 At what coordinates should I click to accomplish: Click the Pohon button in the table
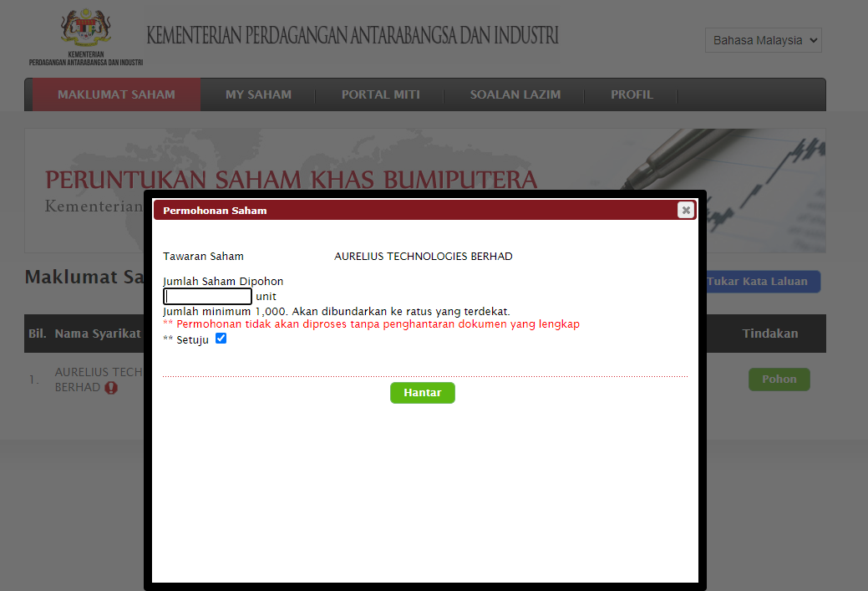tap(779, 380)
